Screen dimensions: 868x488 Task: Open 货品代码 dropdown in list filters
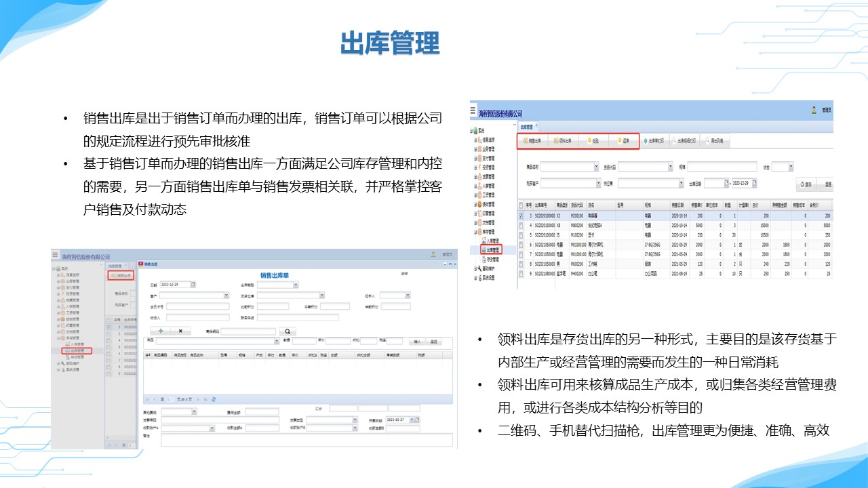pyautogui.click(x=671, y=167)
